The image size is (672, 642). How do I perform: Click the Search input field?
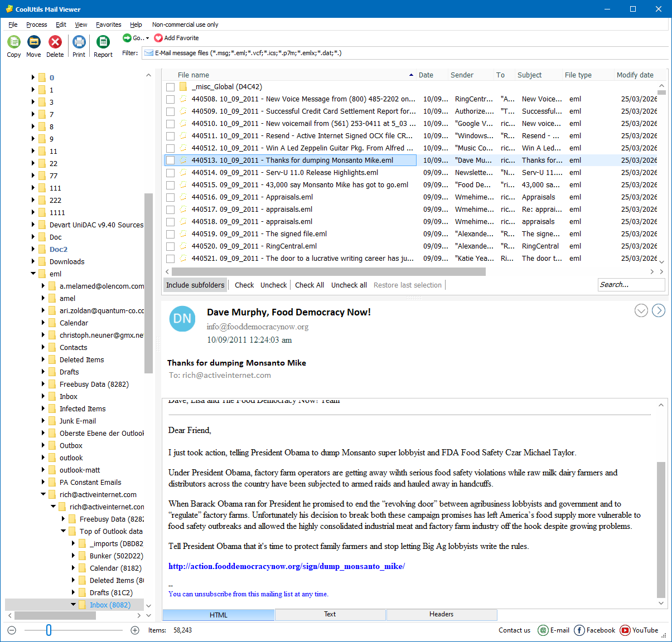point(631,285)
